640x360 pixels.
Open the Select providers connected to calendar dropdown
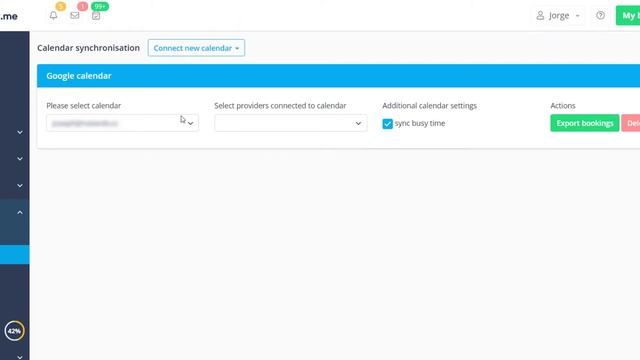[291, 123]
